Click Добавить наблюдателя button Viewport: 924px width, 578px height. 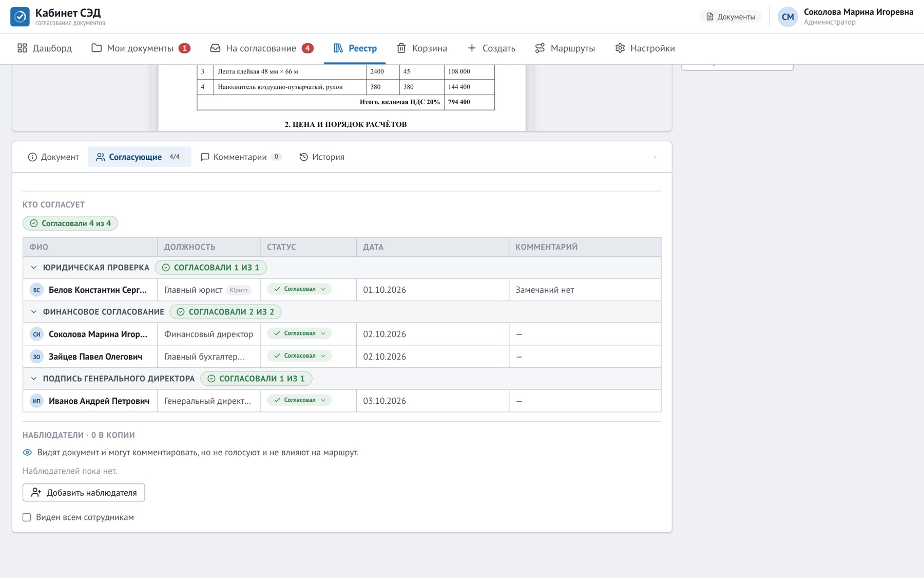click(x=84, y=492)
